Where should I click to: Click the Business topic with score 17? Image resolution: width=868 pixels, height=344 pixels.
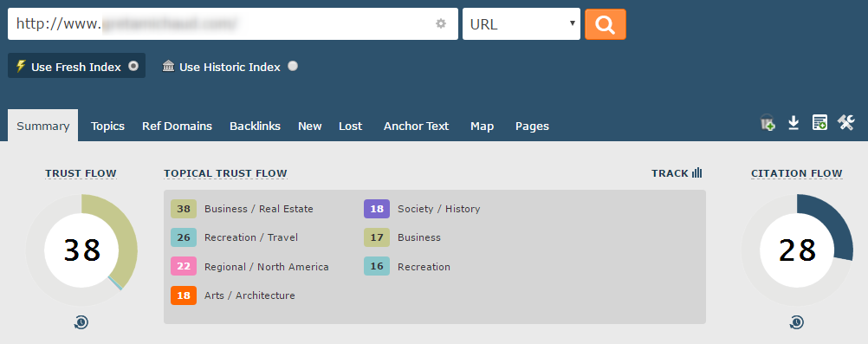[419, 237]
